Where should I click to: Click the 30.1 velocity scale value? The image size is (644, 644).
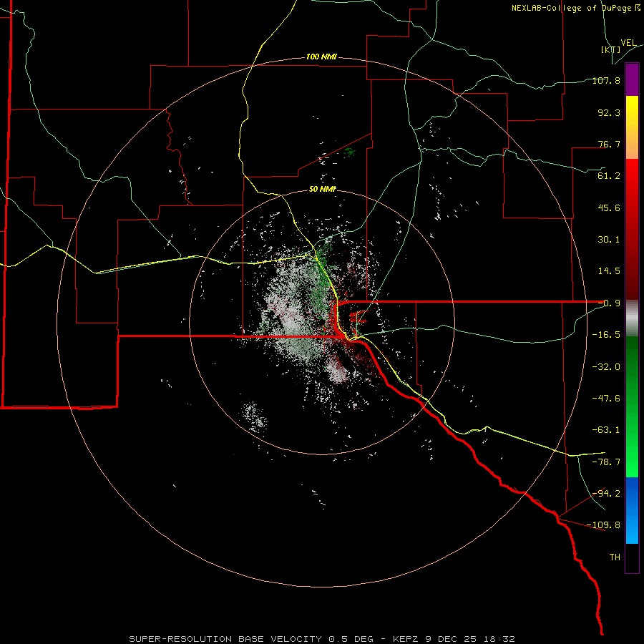[x=609, y=240]
